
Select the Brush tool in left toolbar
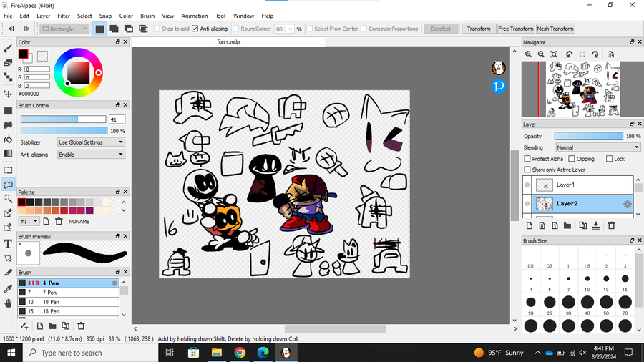[x=8, y=49]
